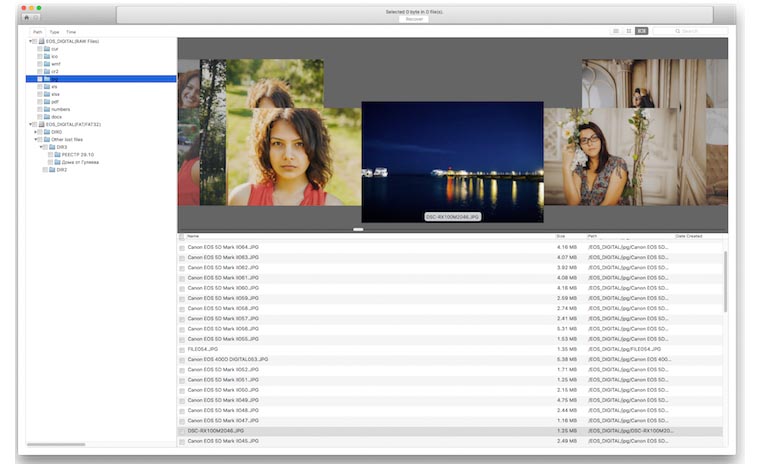
Task: Click the EOS_DIGITAL(RAW Files) drive icon
Action: 42,42
